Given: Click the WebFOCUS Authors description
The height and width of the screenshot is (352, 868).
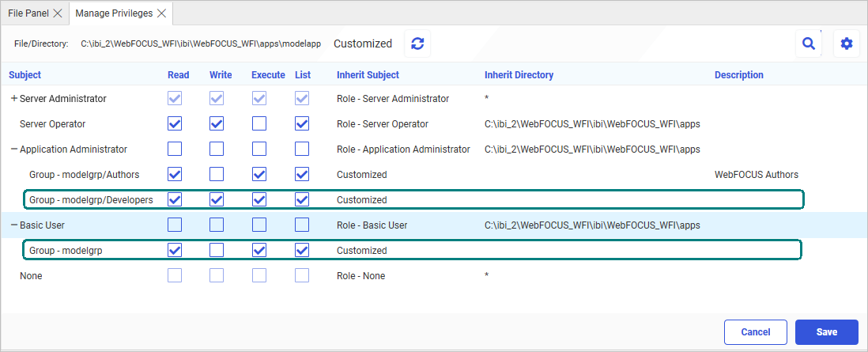Looking at the screenshot, I should click(x=757, y=175).
